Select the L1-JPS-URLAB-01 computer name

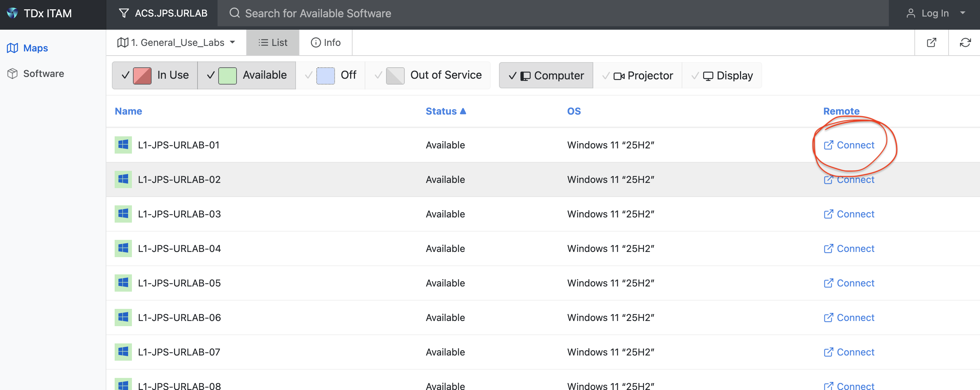point(179,145)
